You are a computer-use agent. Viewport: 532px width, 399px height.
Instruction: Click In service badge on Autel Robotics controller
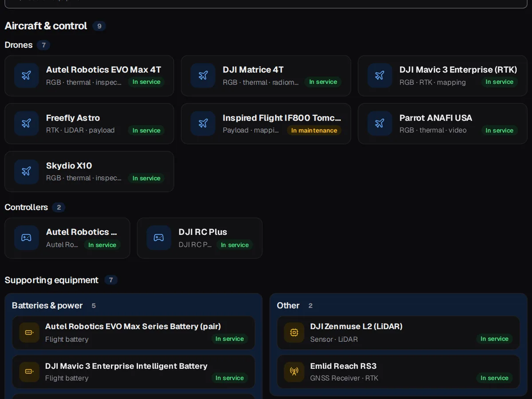coord(102,245)
